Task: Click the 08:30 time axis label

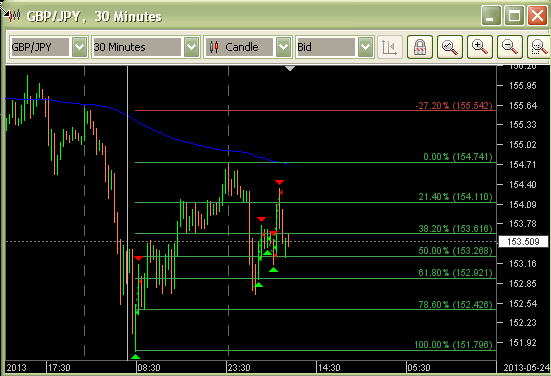Action: pyautogui.click(x=149, y=368)
